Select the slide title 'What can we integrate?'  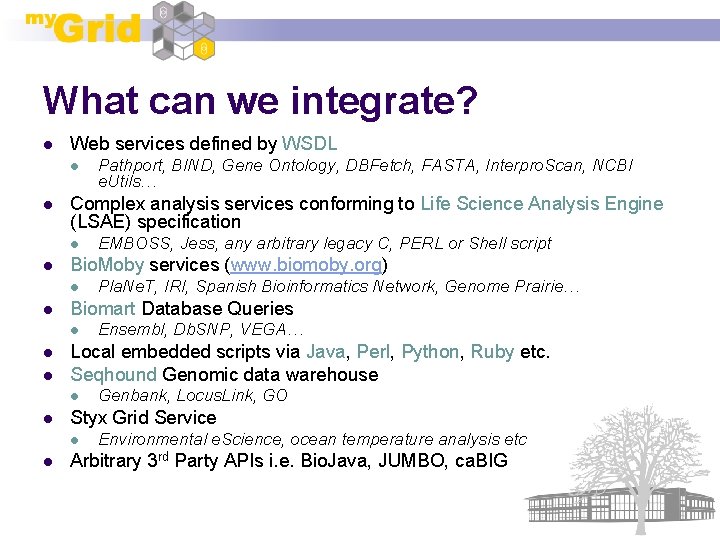[260, 101]
